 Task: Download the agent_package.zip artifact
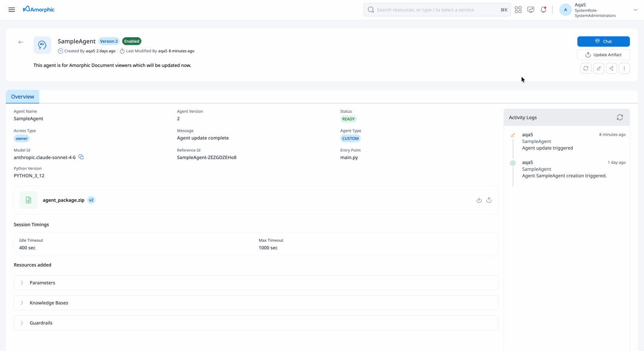(x=479, y=200)
